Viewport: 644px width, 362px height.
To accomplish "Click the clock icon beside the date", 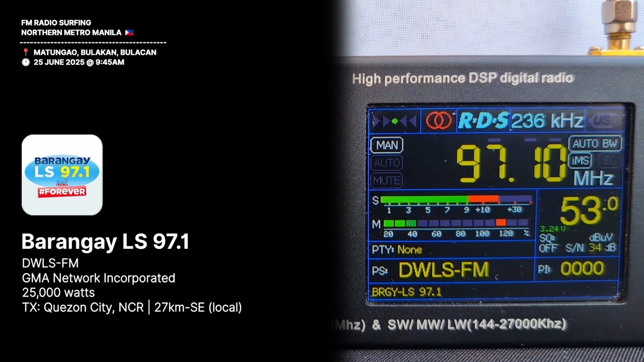I will coord(26,62).
